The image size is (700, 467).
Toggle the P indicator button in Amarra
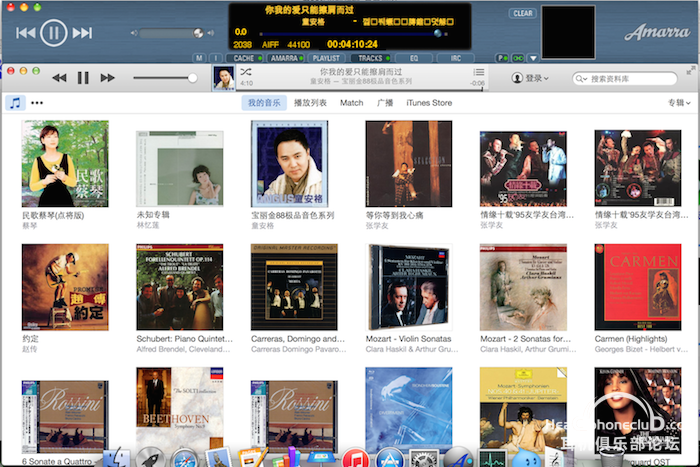[502, 58]
